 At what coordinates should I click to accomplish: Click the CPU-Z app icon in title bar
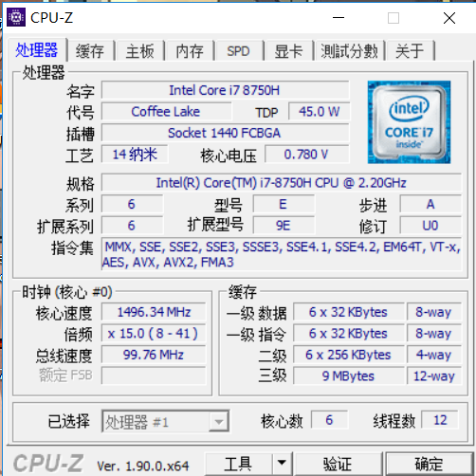click(x=16, y=17)
